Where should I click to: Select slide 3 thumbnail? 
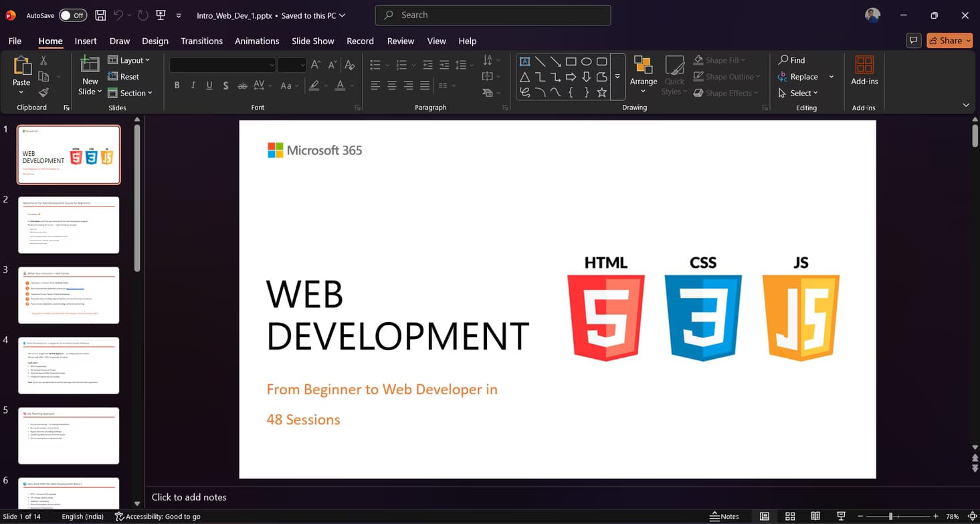tap(68, 295)
